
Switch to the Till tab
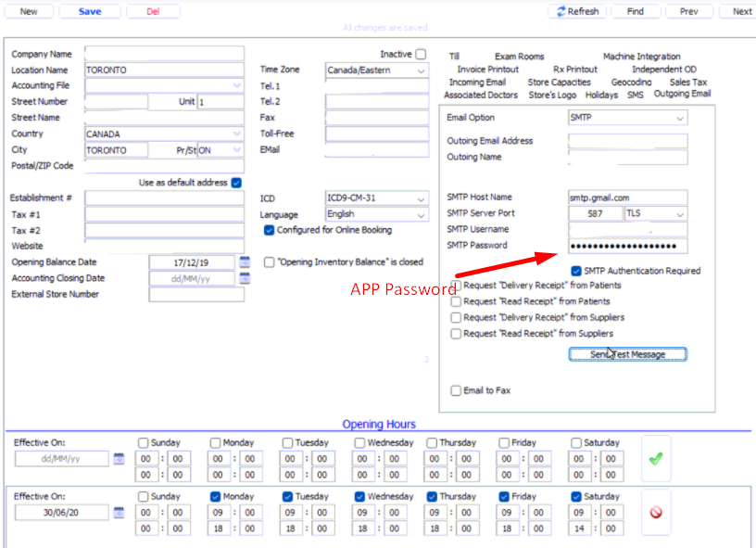tap(454, 57)
